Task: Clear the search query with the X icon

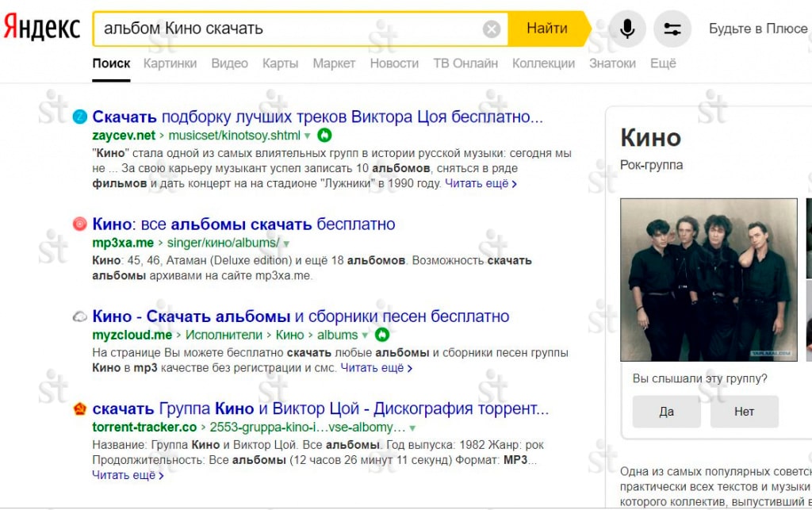Action: tap(492, 29)
